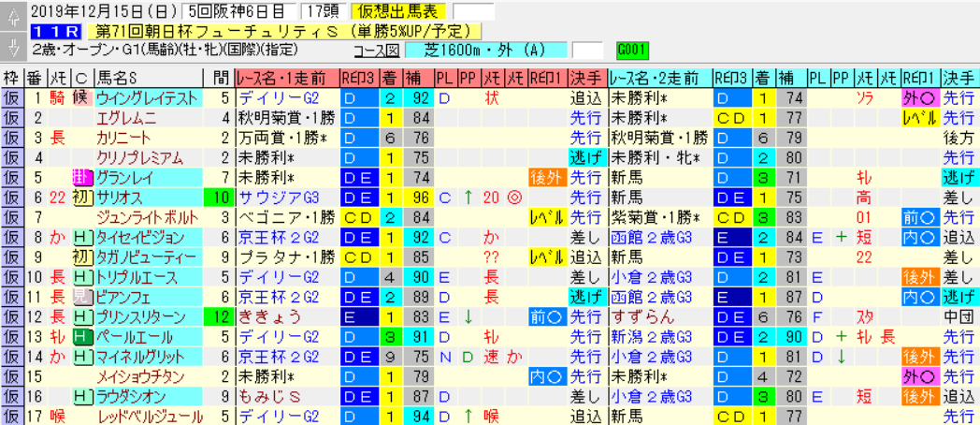Screen dimensions: 980x425
Task: Click 万両賞・1勝* in カリニート row
Action: (x=287, y=138)
